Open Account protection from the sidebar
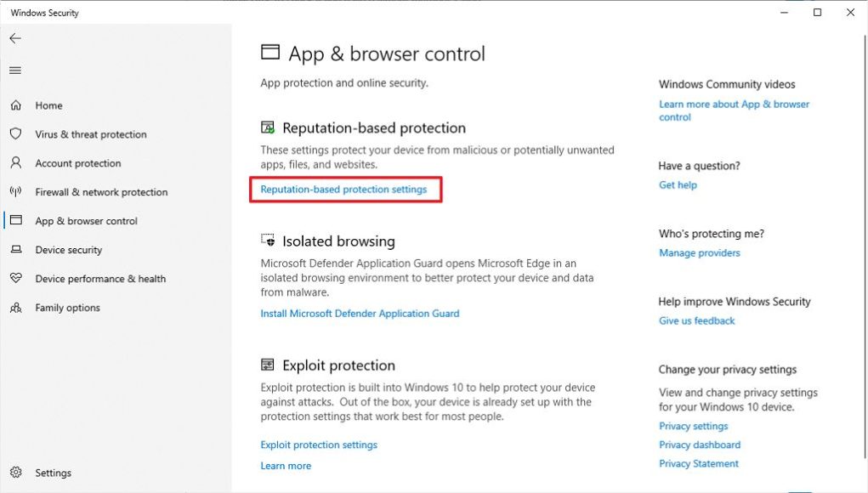 tap(79, 163)
